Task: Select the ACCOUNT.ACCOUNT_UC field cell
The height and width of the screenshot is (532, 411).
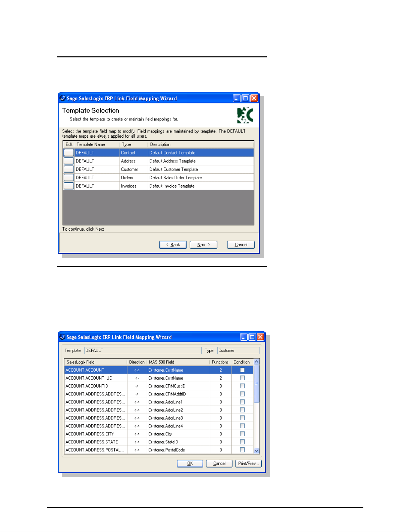Action: 96,378
